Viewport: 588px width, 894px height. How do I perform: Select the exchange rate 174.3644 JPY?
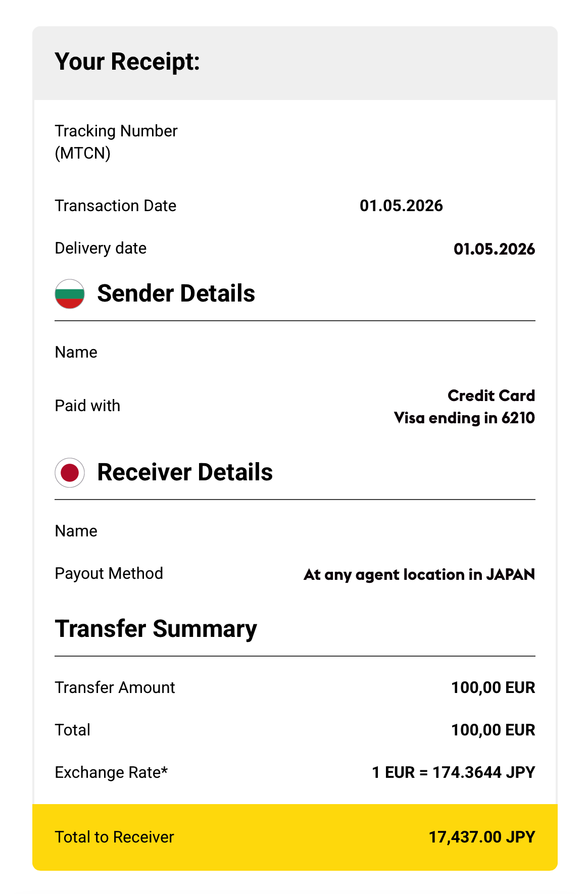pos(483,772)
